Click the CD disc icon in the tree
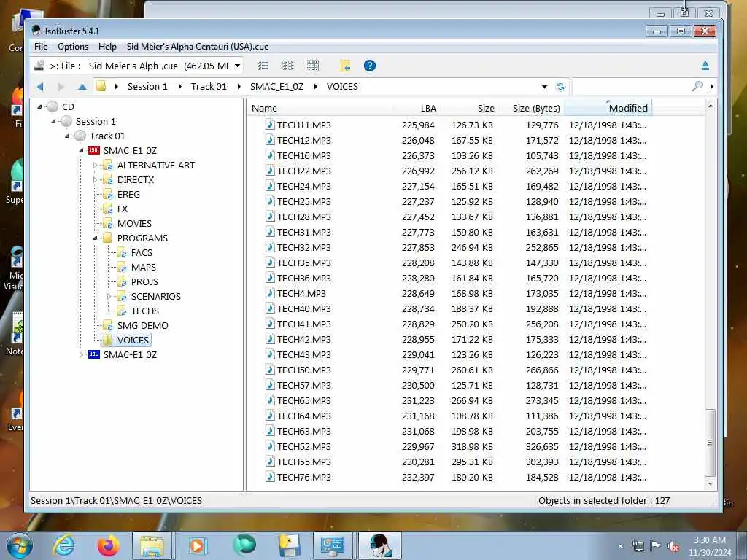This screenshot has height=560, width=747. pos(53,106)
